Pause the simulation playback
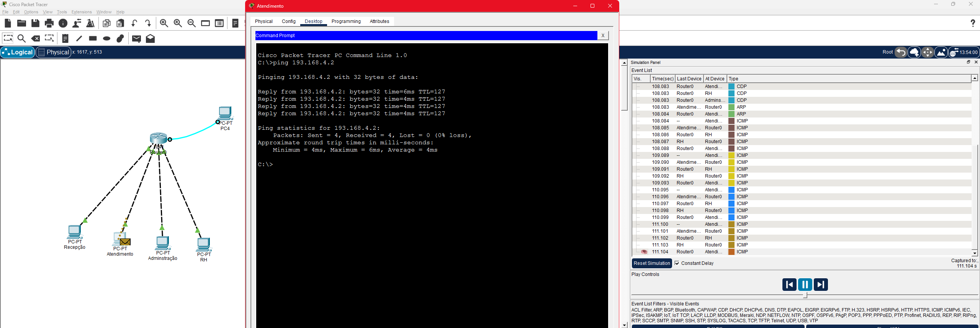The image size is (980, 328). pos(805,284)
